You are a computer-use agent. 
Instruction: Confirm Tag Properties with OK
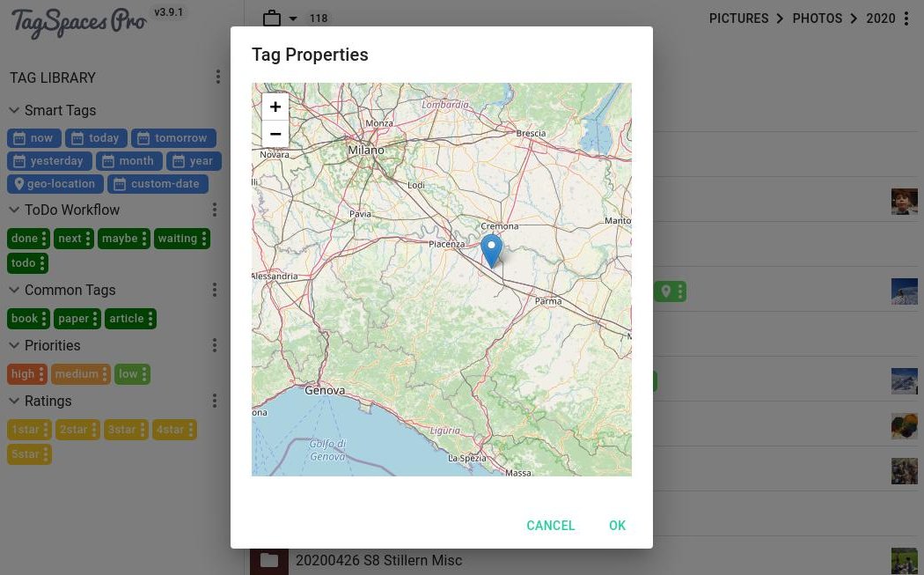point(617,526)
